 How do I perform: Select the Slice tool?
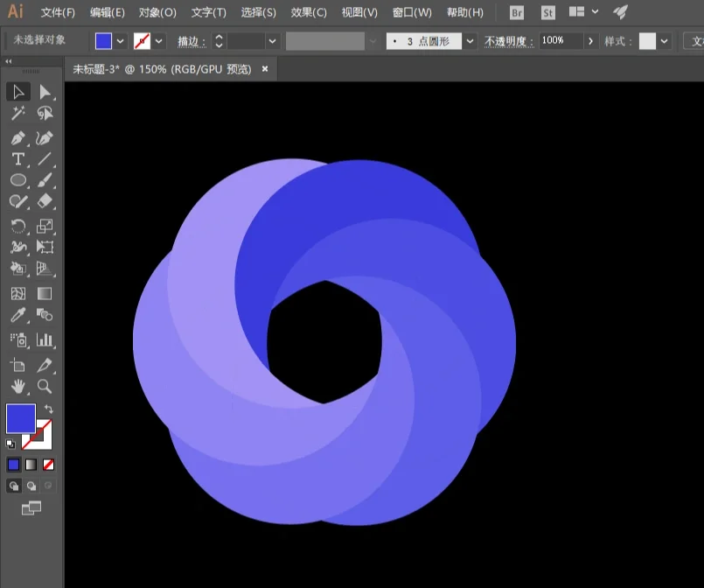pyautogui.click(x=45, y=365)
